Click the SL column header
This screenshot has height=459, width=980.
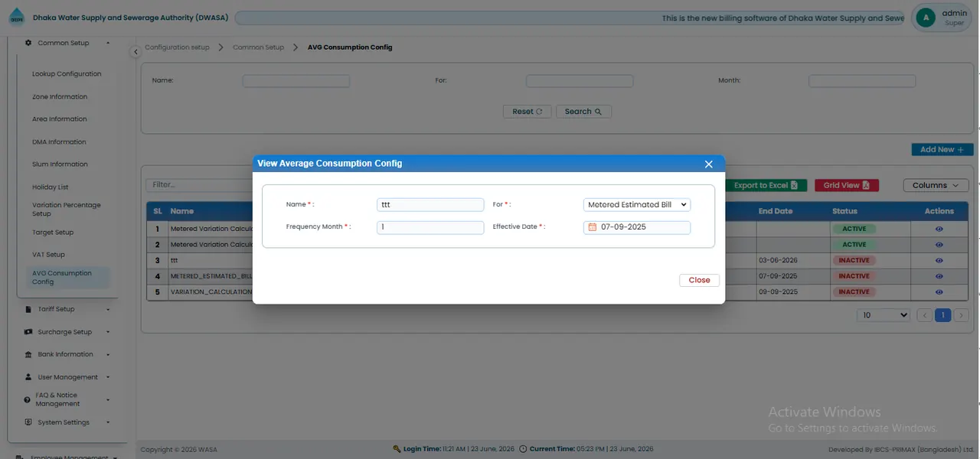[x=157, y=211]
